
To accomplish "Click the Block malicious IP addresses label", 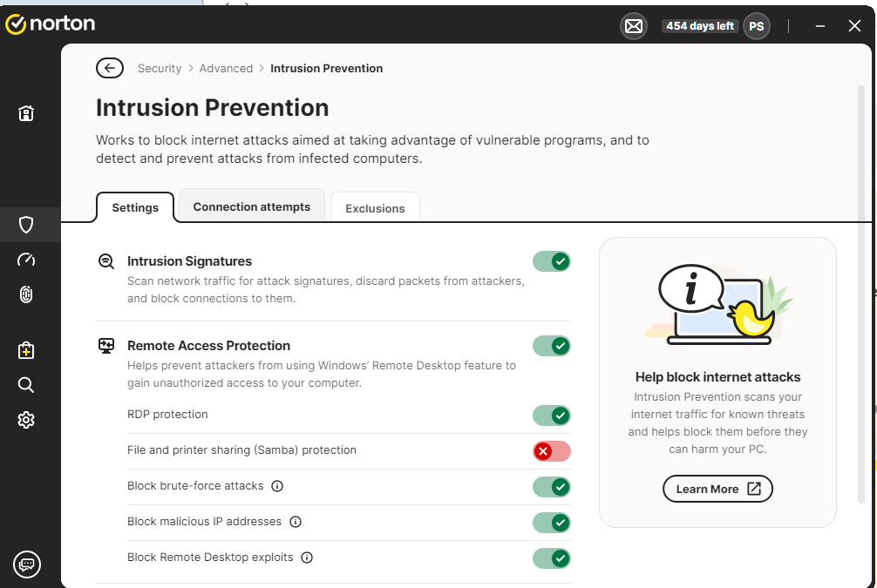I will [204, 522].
